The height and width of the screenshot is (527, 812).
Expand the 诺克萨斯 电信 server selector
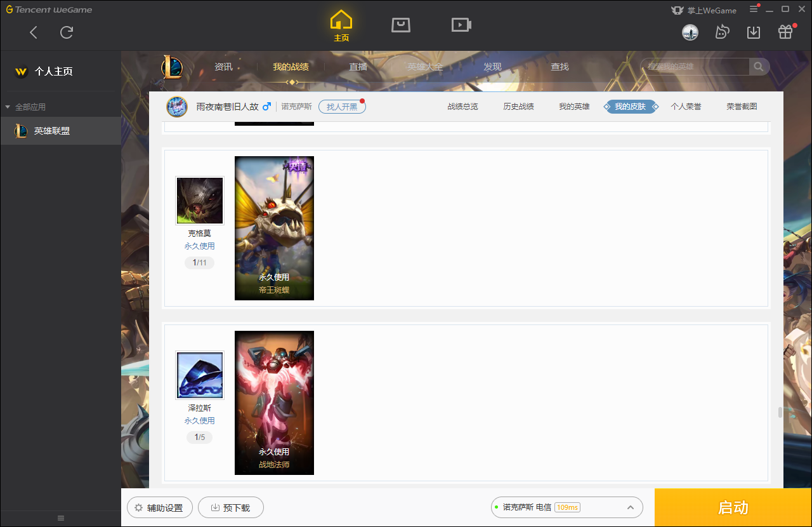pyautogui.click(x=567, y=507)
